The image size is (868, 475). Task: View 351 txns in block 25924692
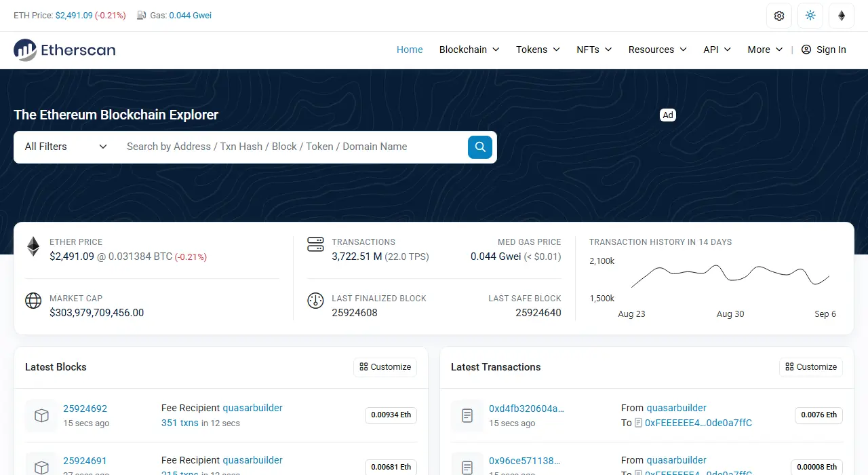coord(180,423)
